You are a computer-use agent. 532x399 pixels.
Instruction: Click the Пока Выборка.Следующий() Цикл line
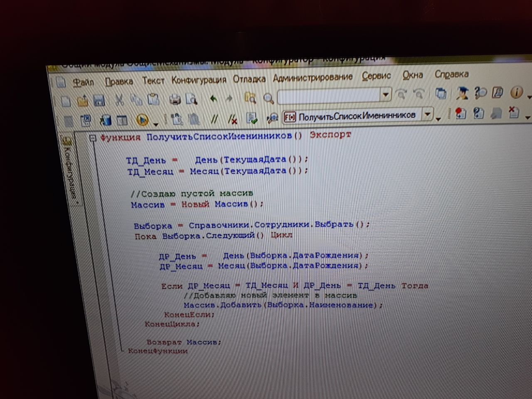click(x=213, y=236)
